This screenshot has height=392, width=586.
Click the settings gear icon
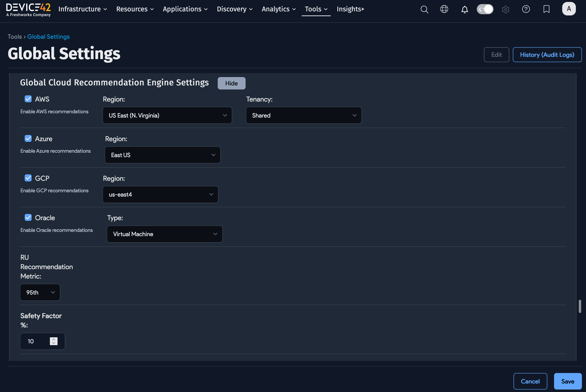tap(506, 10)
